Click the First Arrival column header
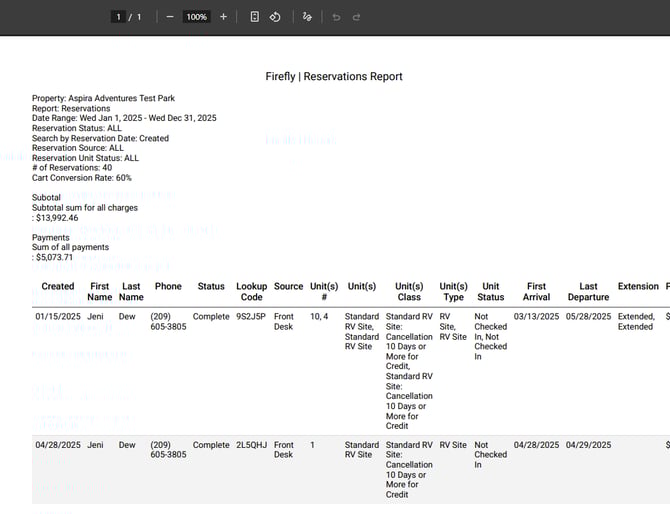670x514 pixels. (536, 291)
